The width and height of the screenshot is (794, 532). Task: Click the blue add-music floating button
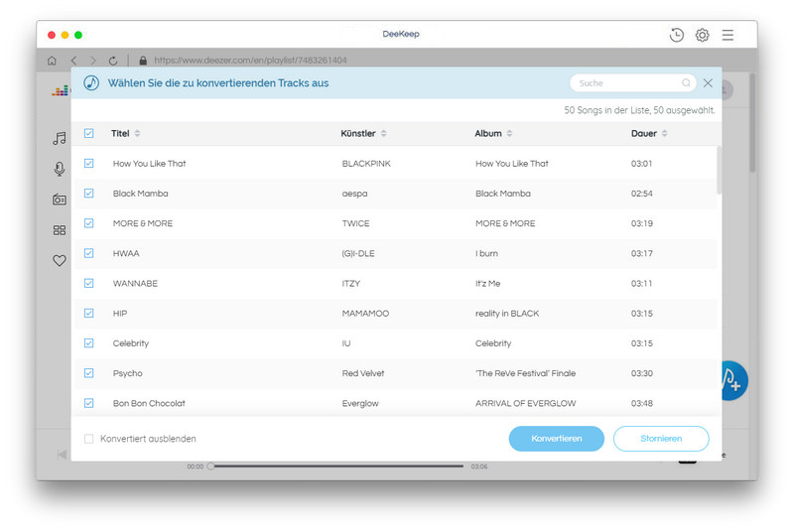[x=733, y=381]
